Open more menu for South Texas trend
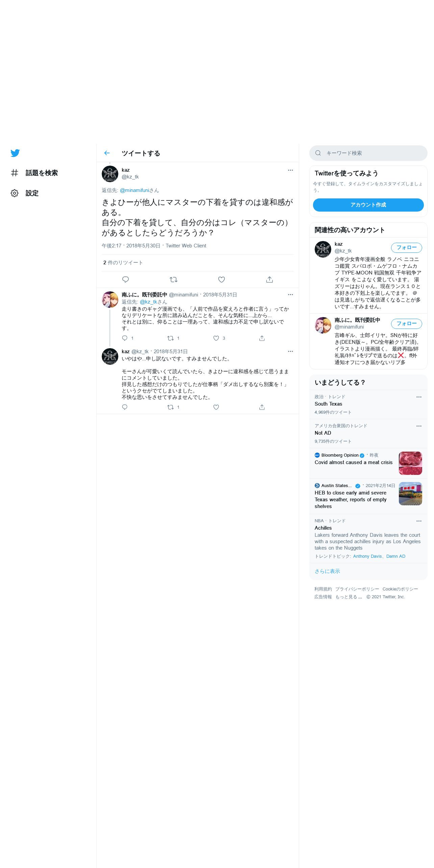 click(419, 397)
